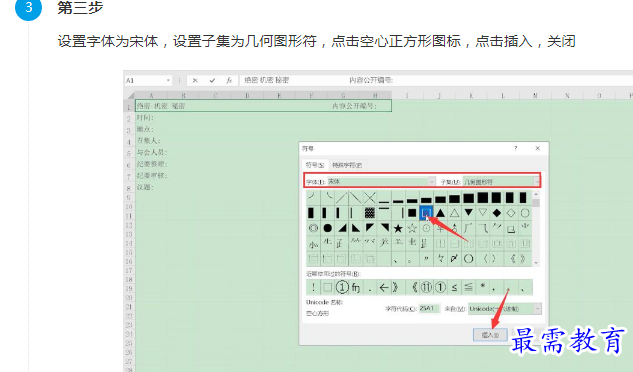Viewport: 633px width, 372px height.
Task: Select the solid black square symbol
Action: point(412,213)
